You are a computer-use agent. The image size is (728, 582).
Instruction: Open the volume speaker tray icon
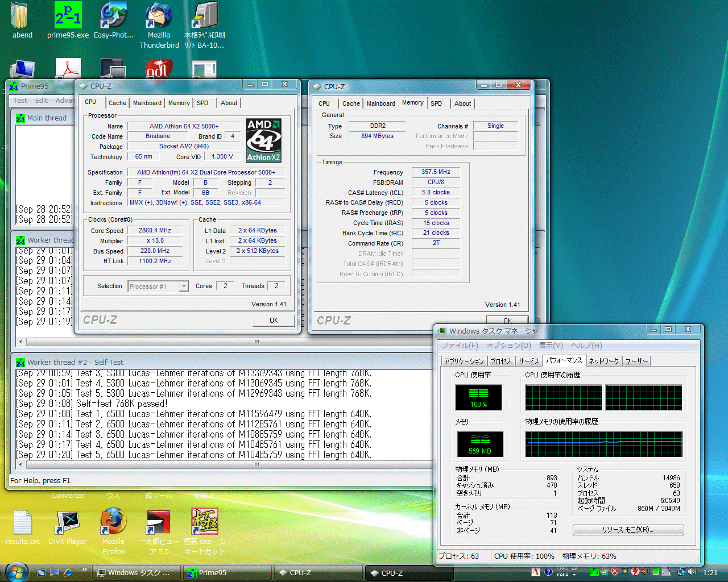point(692,572)
